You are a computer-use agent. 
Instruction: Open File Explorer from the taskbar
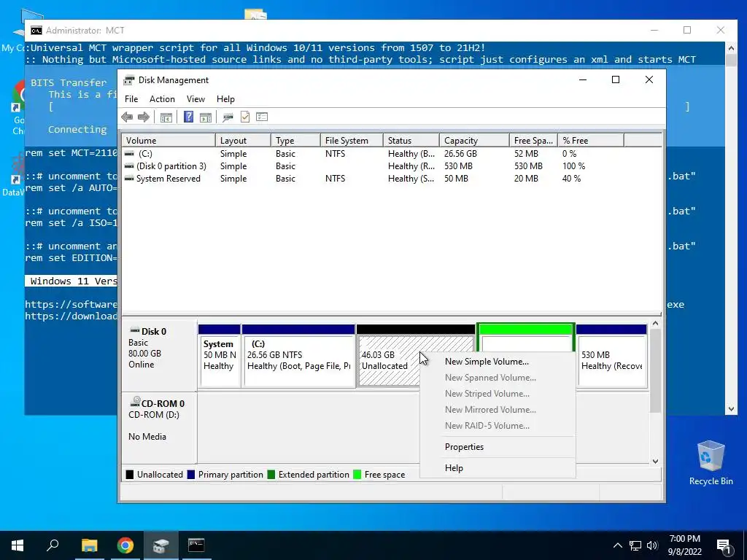tap(89, 545)
